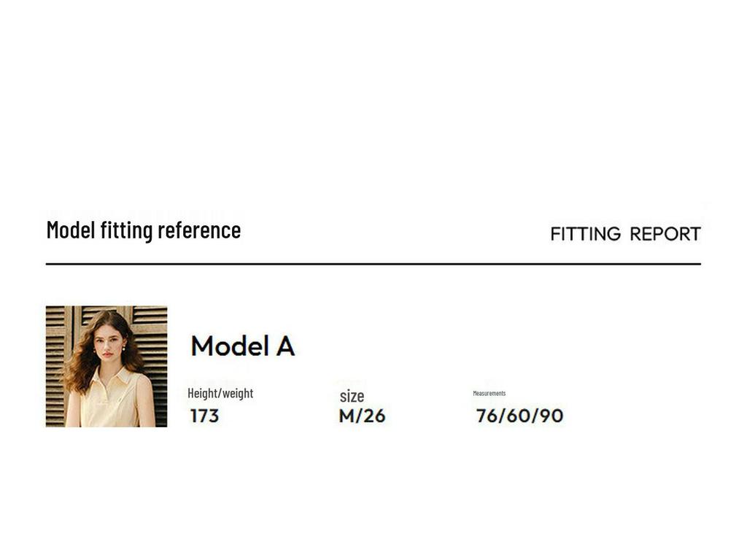Click the word "REPORT" in the header

(x=665, y=234)
